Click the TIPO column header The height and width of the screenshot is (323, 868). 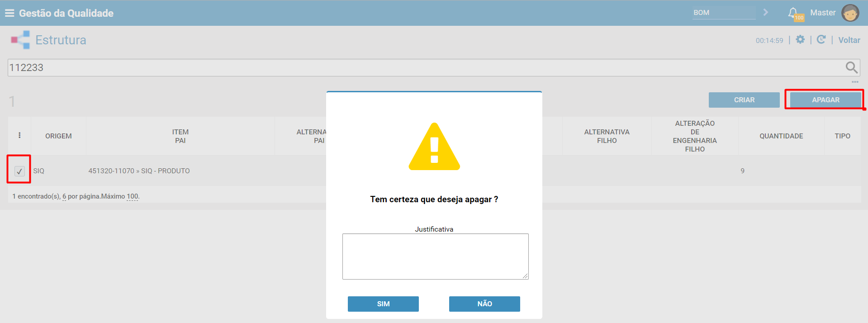click(842, 136)
